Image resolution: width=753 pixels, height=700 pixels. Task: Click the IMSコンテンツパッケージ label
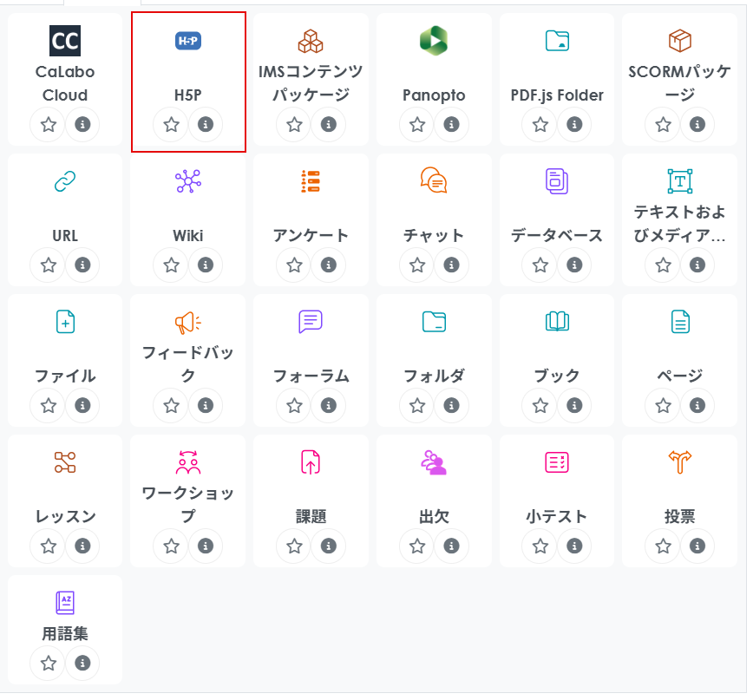311,83
